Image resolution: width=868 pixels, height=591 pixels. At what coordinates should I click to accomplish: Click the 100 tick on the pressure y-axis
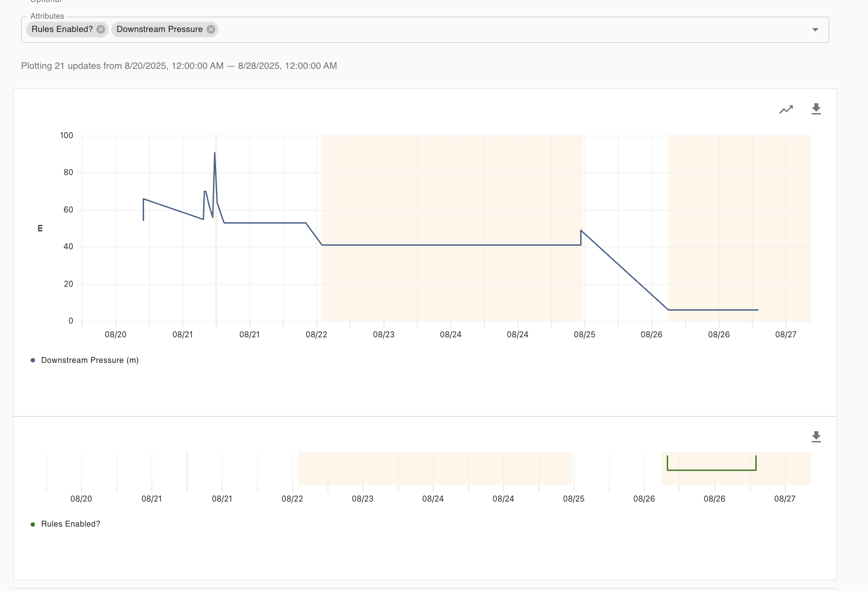(x=66, y=136)
